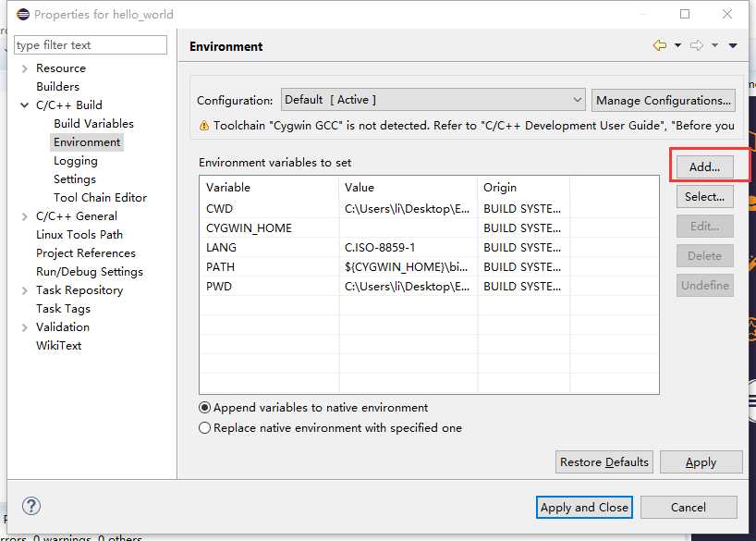Expand the Task Repository node
The width and height of the screenshot is (756, 541).
(25, 290)
